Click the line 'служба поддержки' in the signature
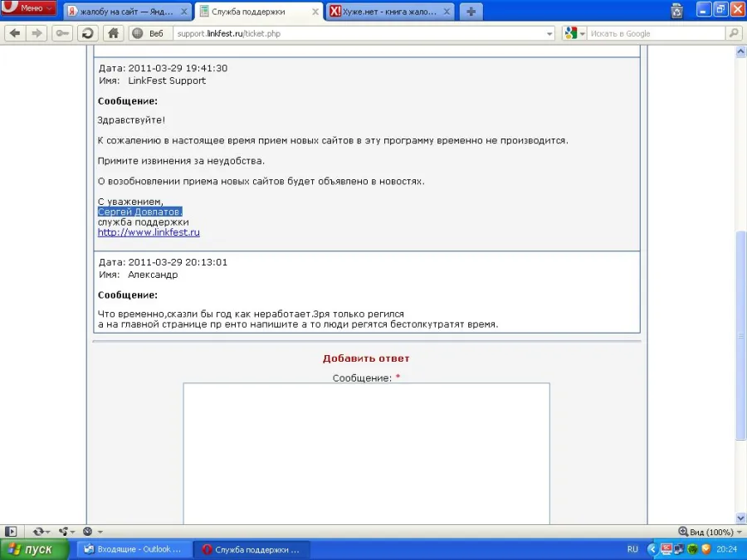 click(x=143, y=222)
